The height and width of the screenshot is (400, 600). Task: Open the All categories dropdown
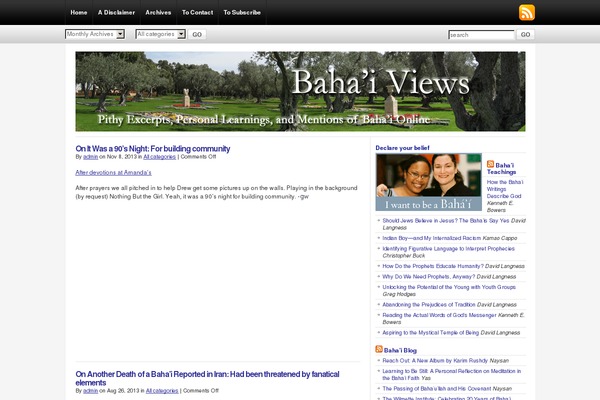coord(161,34)
